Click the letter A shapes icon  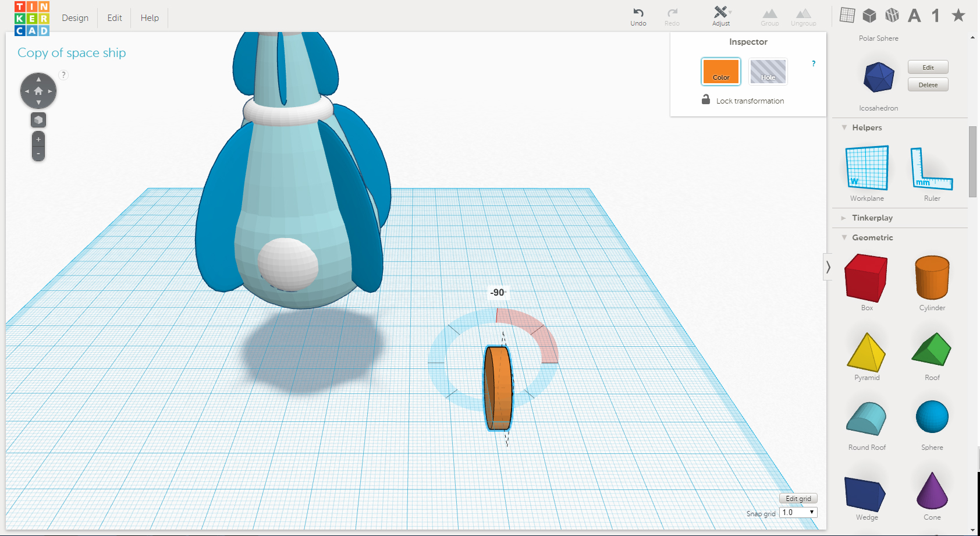coord(914,15)
